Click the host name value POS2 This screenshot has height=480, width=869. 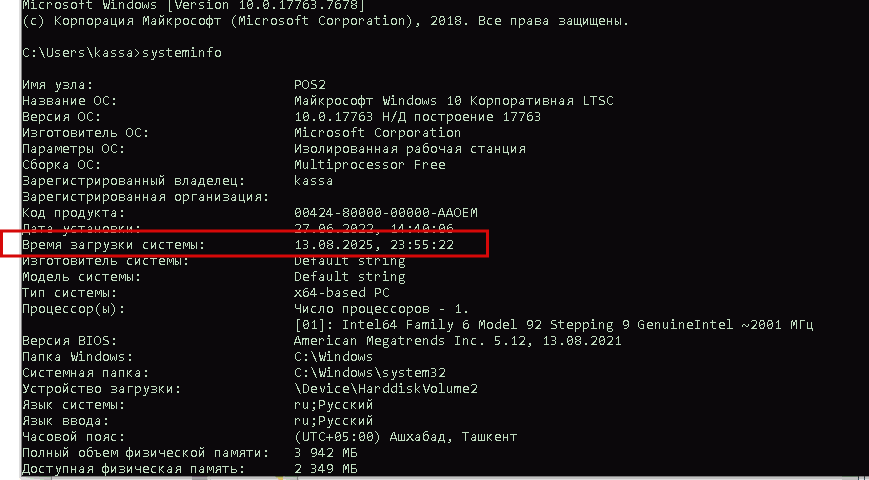coord(310,85)
